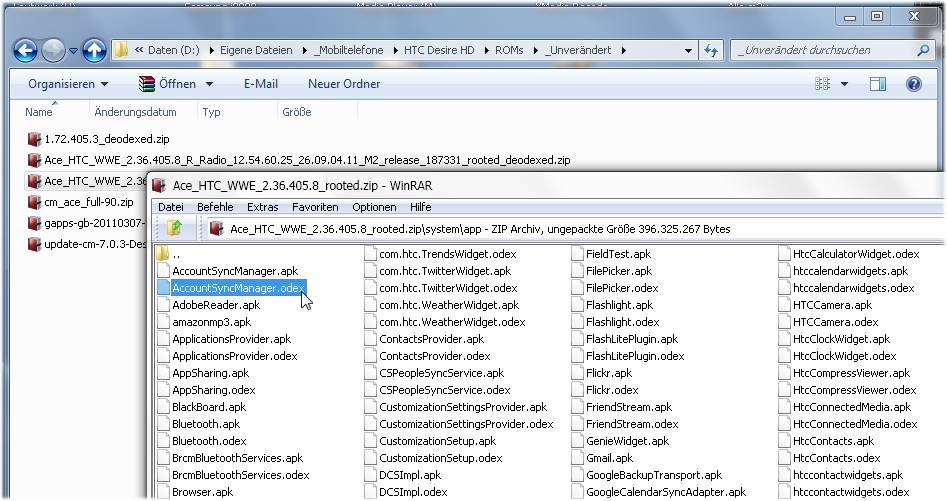The width and height of the screenshot is (947, 501).
Task: Open the WinRAR Extras menu
Action: tap(263, 207)
